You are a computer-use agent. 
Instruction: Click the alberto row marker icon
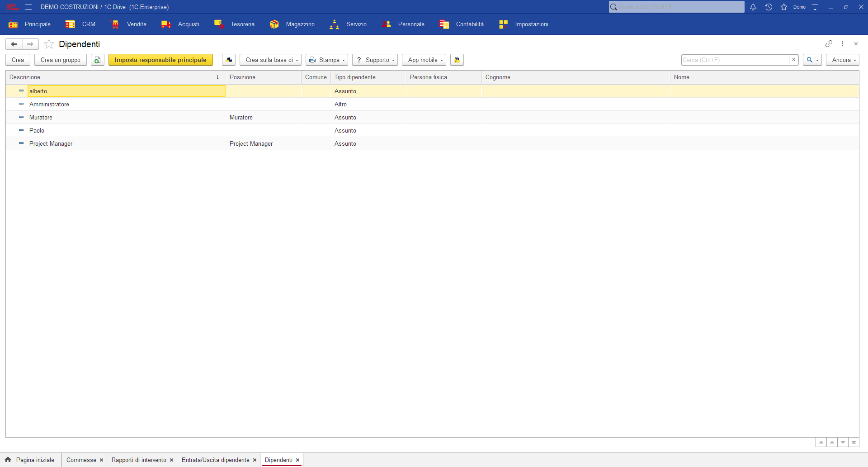click(21, 91)
